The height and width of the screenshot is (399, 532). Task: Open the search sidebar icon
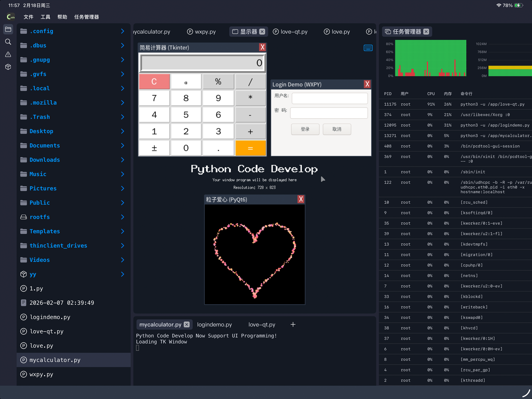8,42
